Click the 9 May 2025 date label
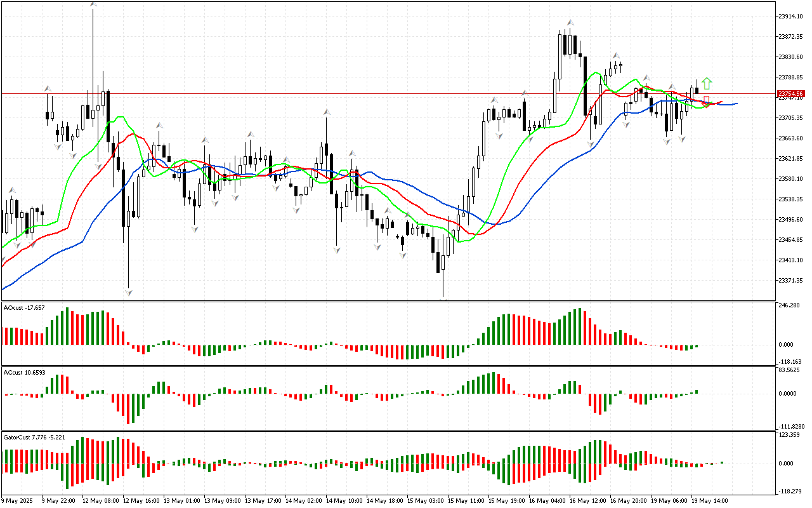The height and width of the screenshot is (508, 812). coord(19,500)
